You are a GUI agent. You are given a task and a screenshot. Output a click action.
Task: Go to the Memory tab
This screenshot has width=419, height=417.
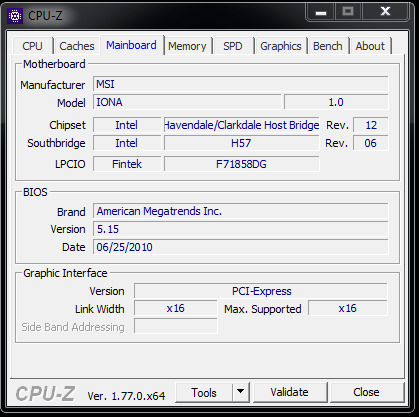pos(187,46)
